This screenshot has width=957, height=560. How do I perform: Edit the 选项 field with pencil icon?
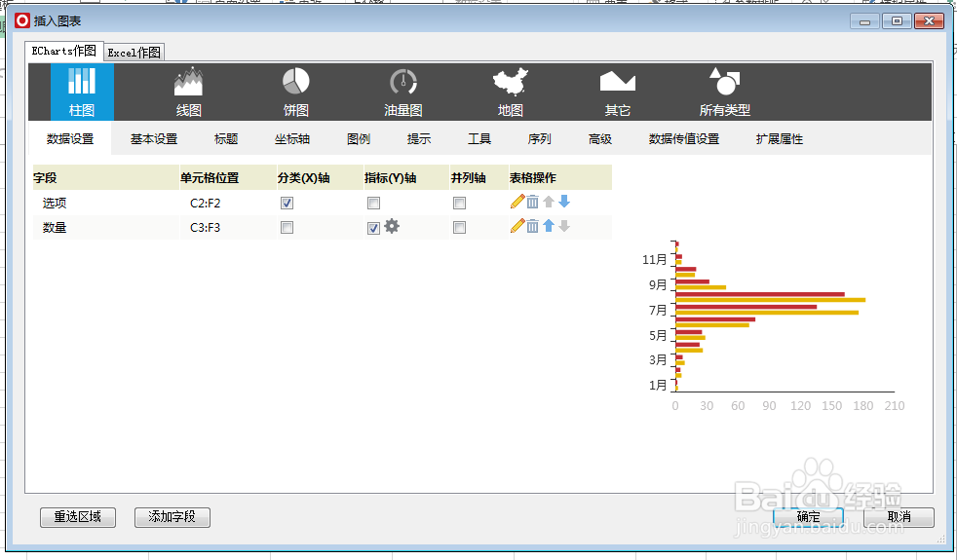[x=517, y=202]
